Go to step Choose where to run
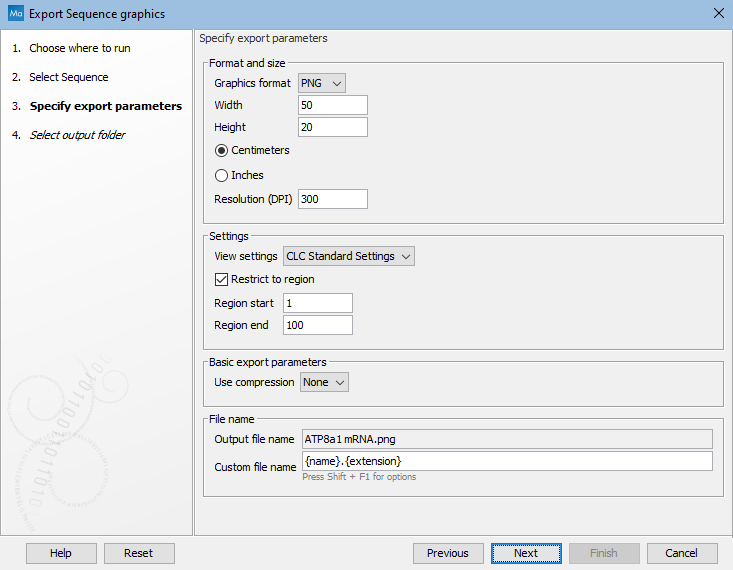Viewport: 733px width, 570px height. 79,48
